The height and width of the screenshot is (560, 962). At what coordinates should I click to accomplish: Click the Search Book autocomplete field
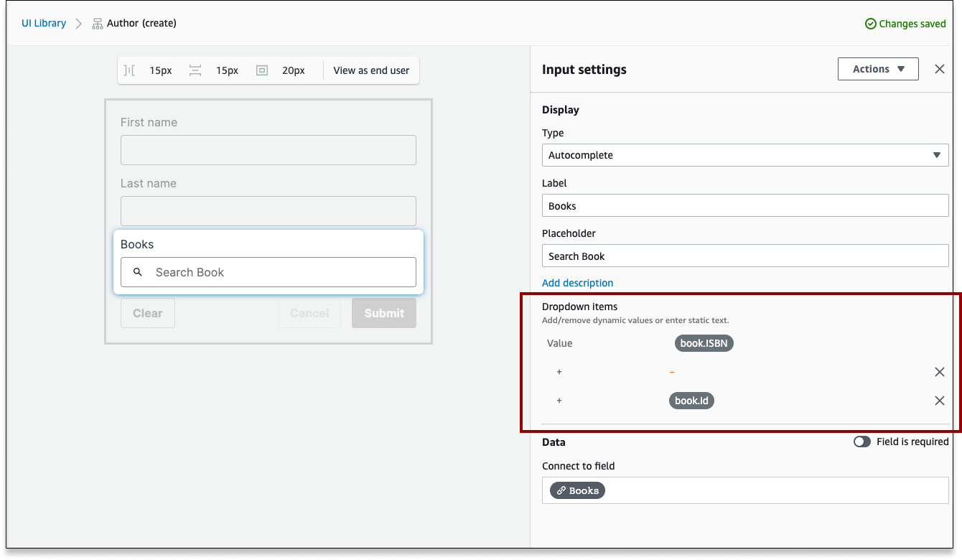pyautogui.click(x=268, y=272)
